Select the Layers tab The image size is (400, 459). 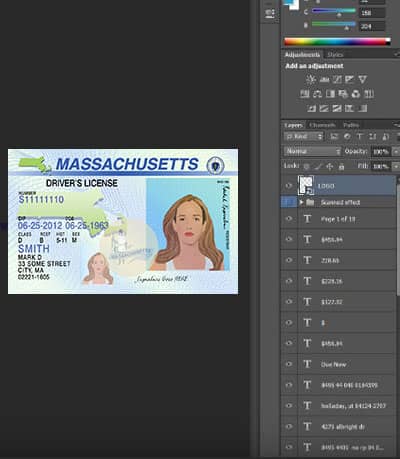coord(293,125)
